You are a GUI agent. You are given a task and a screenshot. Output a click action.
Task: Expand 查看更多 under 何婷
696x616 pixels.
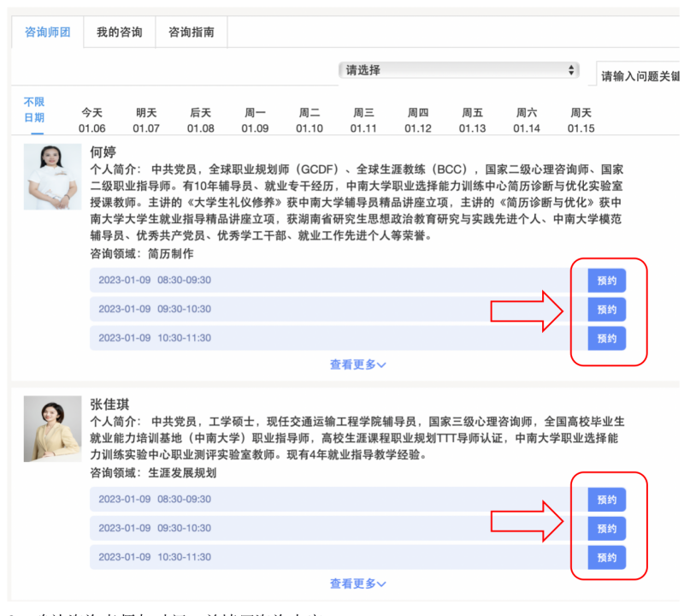point(357,364)
